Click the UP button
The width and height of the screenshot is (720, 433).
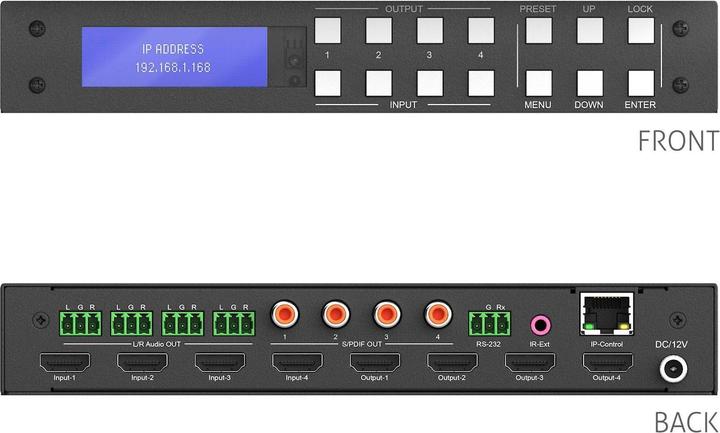(x=590, y=30)
